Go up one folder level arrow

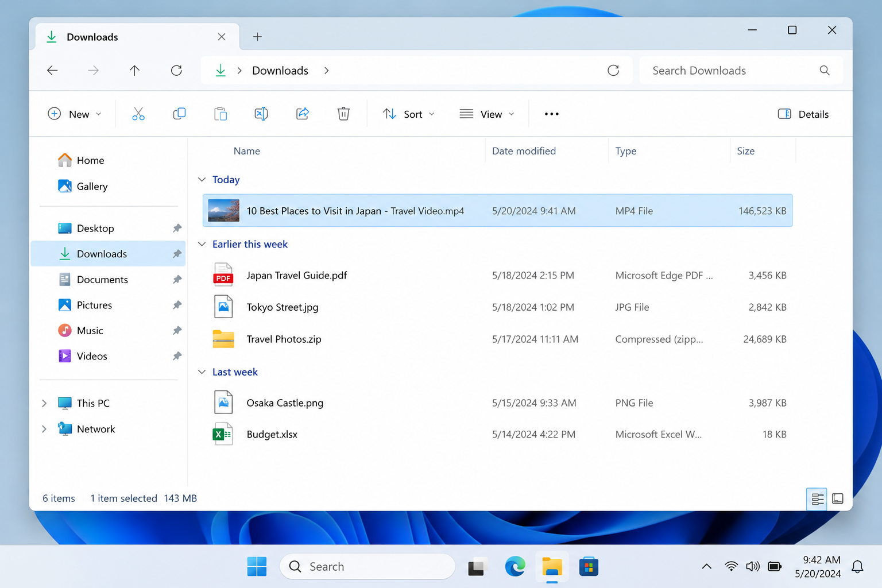coord(134,70)
